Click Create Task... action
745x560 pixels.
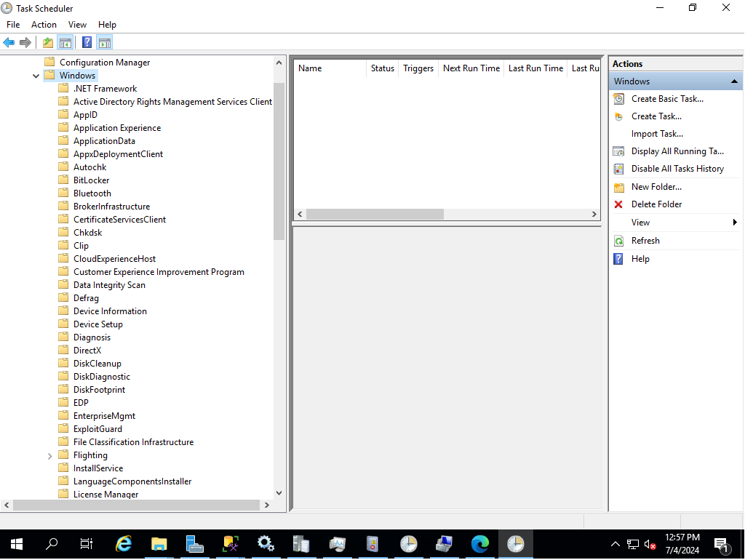pyautogui.click(x=656, y=116)
